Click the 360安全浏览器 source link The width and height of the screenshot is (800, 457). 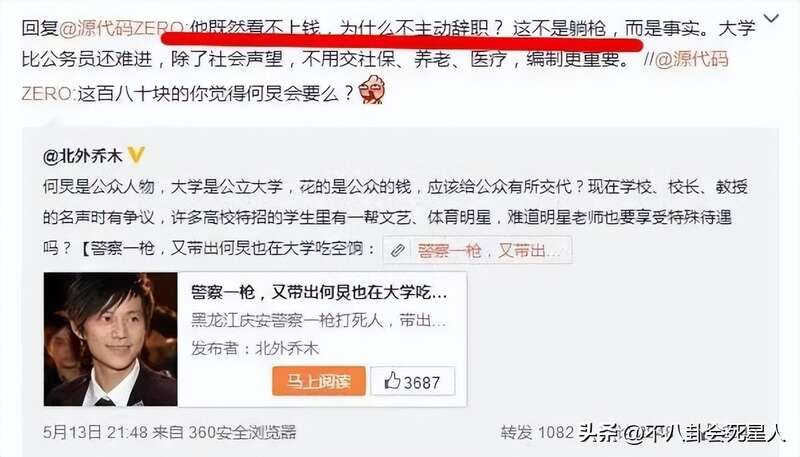pos(242,433)
